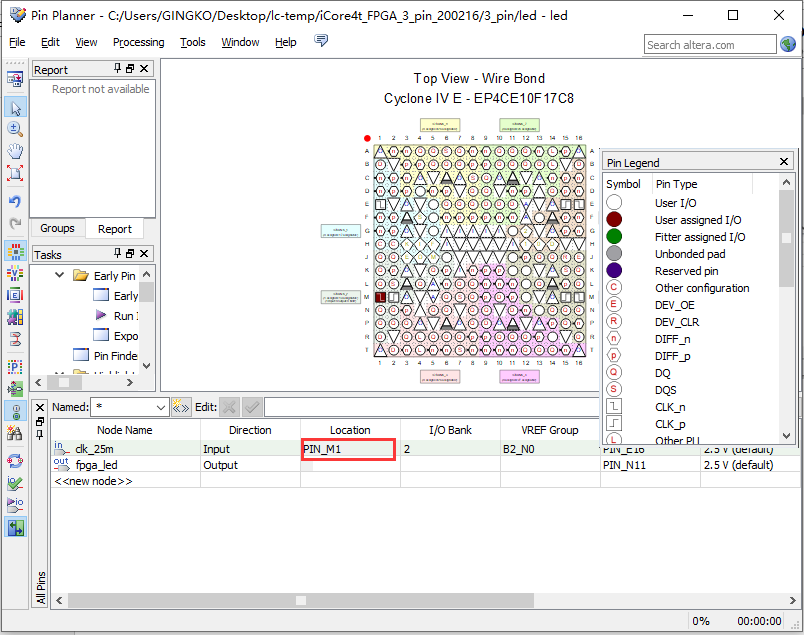Select the arrow selection tool
The image size is (804, 635).
point(15,107)
